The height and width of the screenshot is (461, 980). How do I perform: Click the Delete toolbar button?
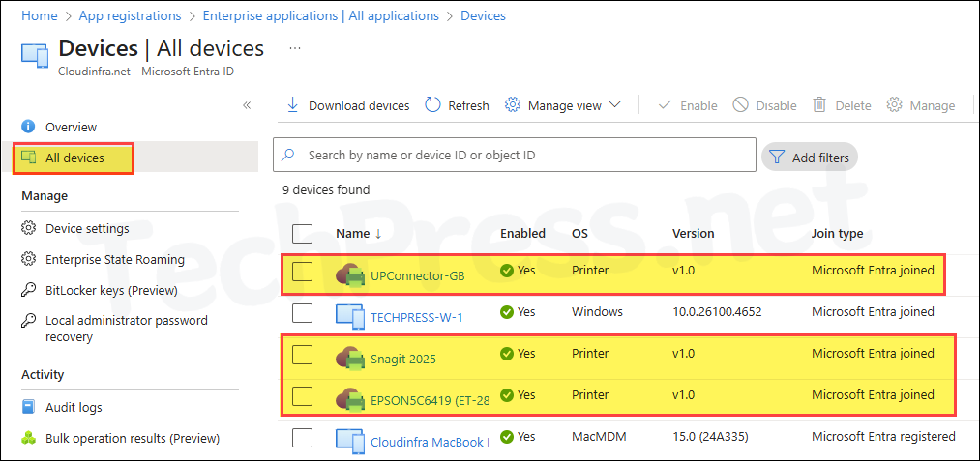(842, 105)
